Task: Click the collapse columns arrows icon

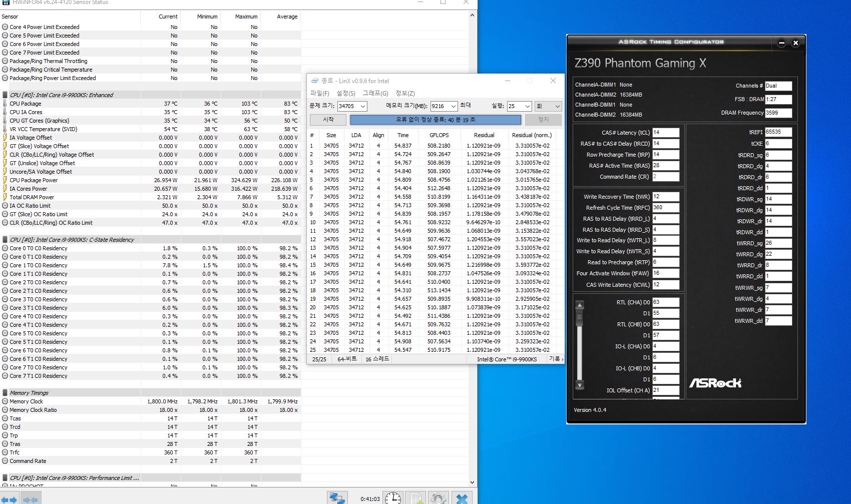Action: click(x=30, y=499)
